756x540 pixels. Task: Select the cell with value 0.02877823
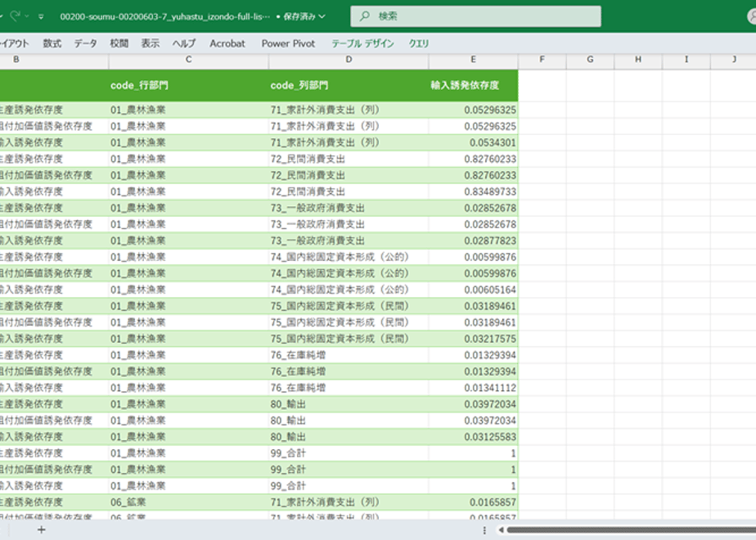pos(474,241)
